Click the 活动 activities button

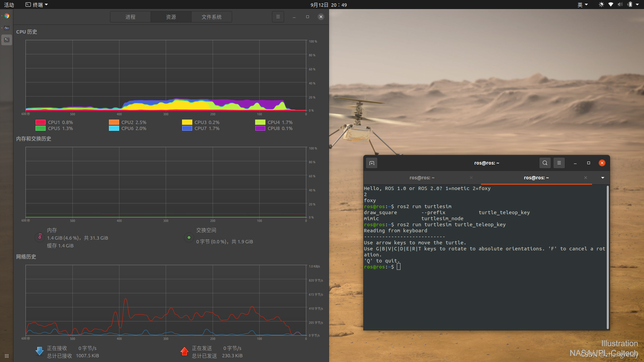tap(9, 5)
